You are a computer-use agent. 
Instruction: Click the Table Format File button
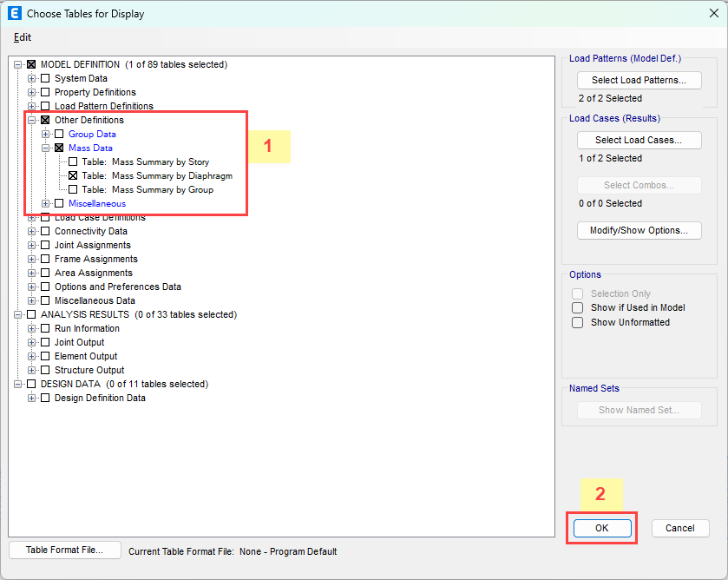click(x=64, y=550)
